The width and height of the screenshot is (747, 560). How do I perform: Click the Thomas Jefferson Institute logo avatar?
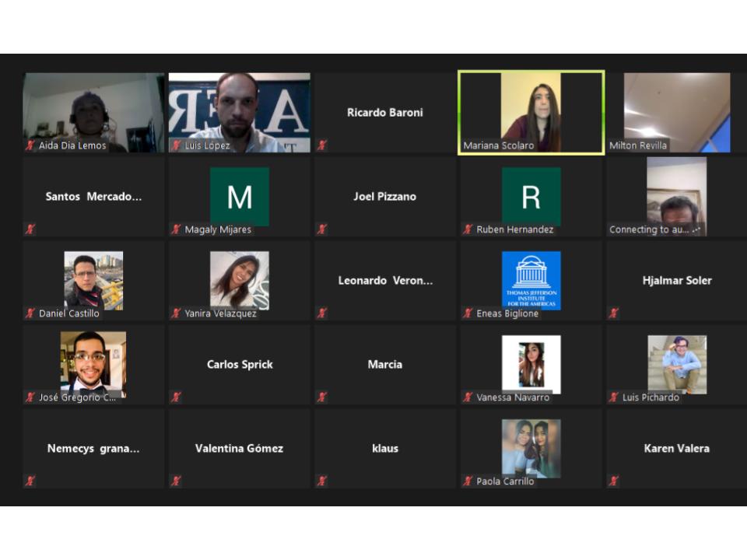pyautogui.click(x=531, y=280)
